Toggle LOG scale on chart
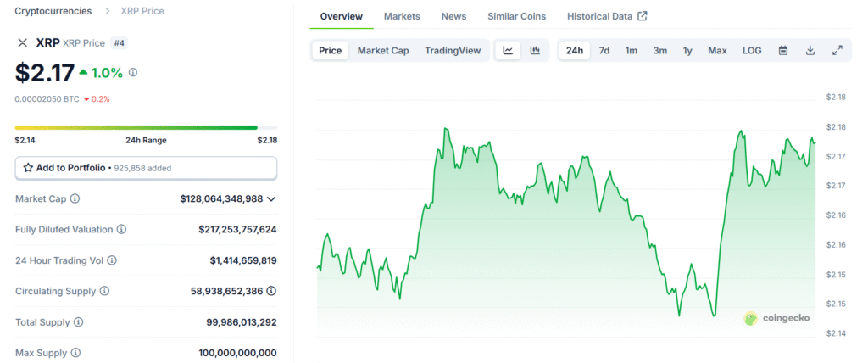The image size is (868, 363). 752,50
